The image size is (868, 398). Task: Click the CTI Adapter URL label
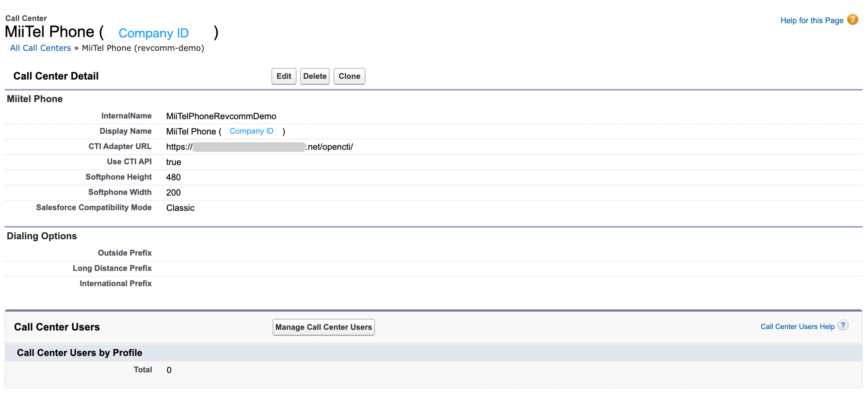coord(120,146)
